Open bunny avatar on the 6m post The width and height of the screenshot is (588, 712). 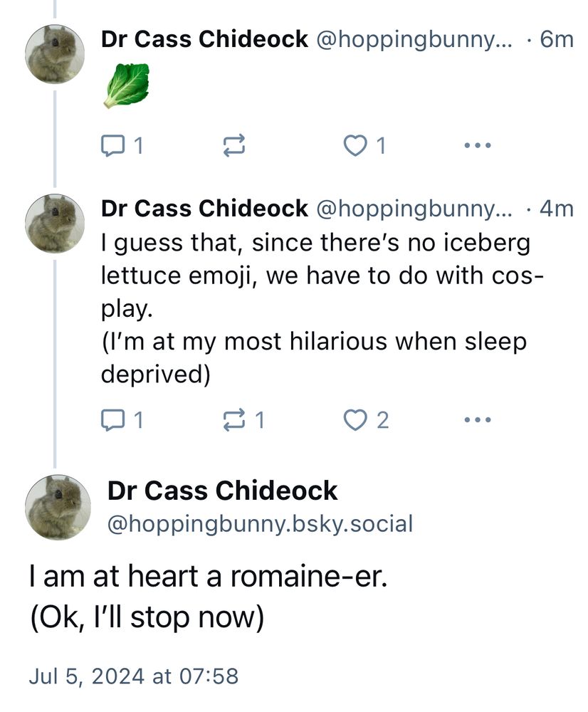(55, 54)
